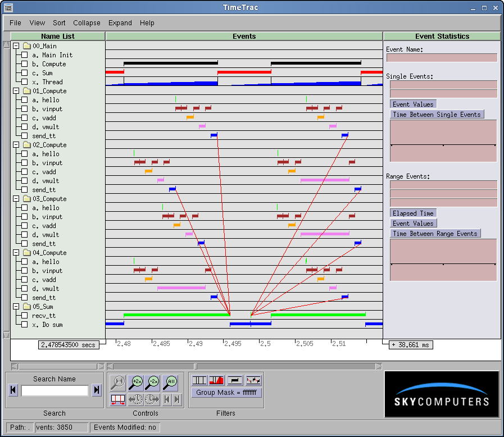Click the '2.478543500 secs' start time
504x437 pixels.
tap(69, 345)
